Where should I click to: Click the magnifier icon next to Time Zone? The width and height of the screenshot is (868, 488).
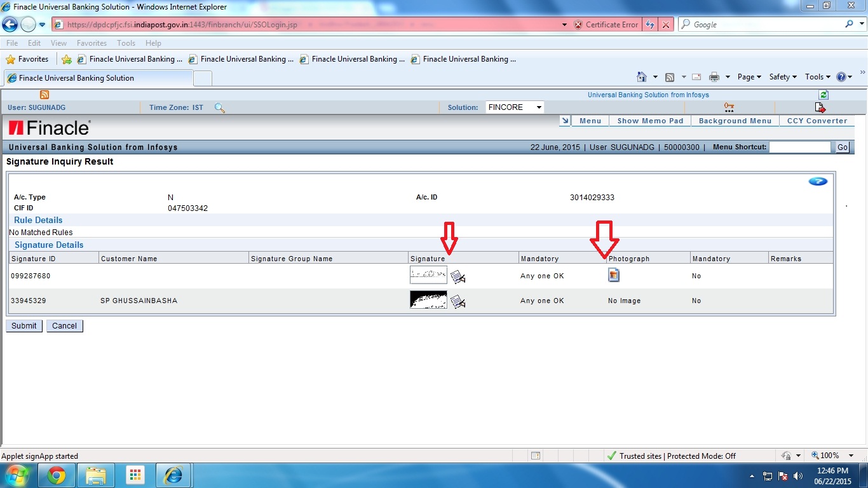[220, 107]
